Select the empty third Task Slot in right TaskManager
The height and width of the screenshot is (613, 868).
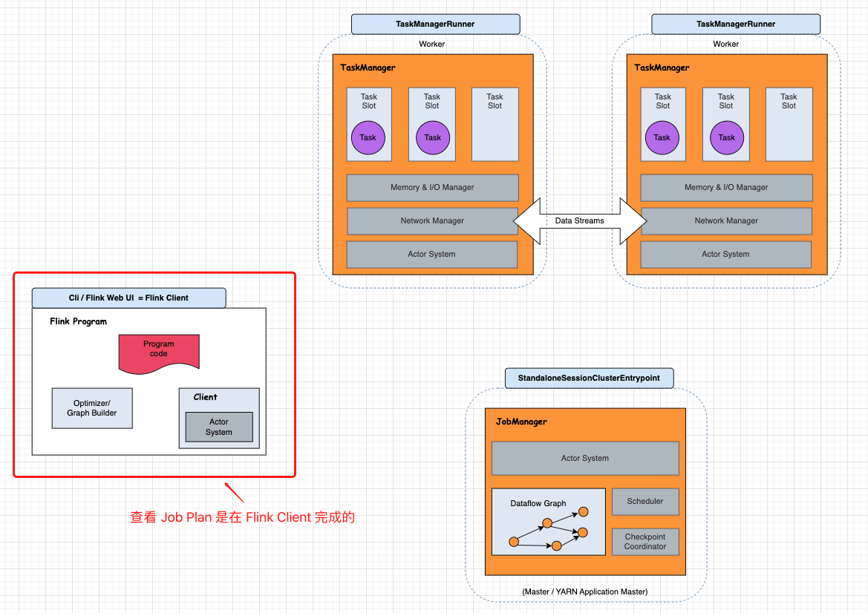789,125
